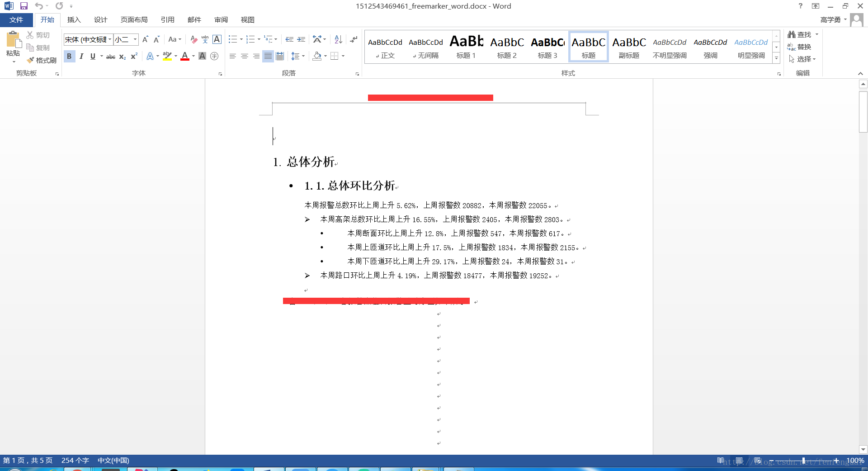Image resolution: width=868 pixels, height=471 pixels.
Task: Toggle Bold formatting
Action: click(69, 56)
